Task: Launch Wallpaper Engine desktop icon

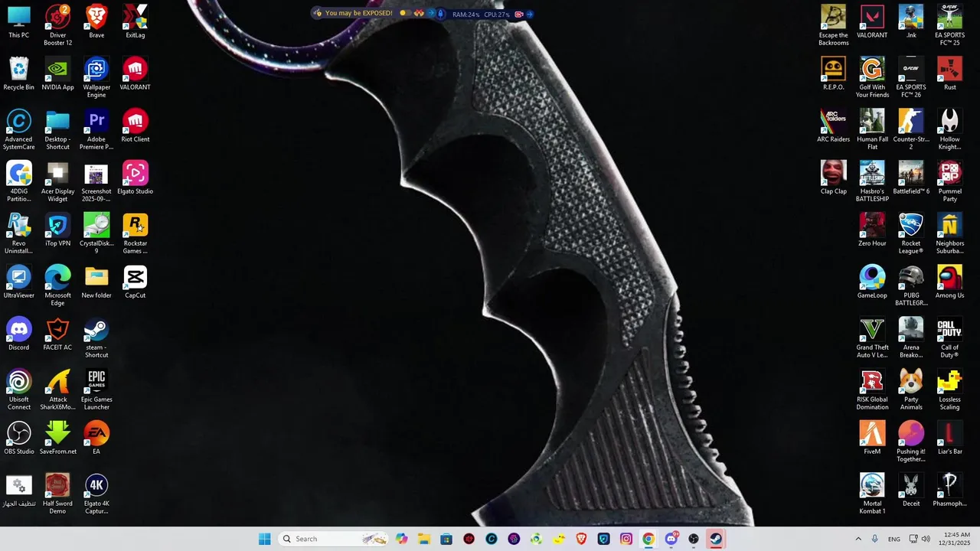Action: pos(96,77)
